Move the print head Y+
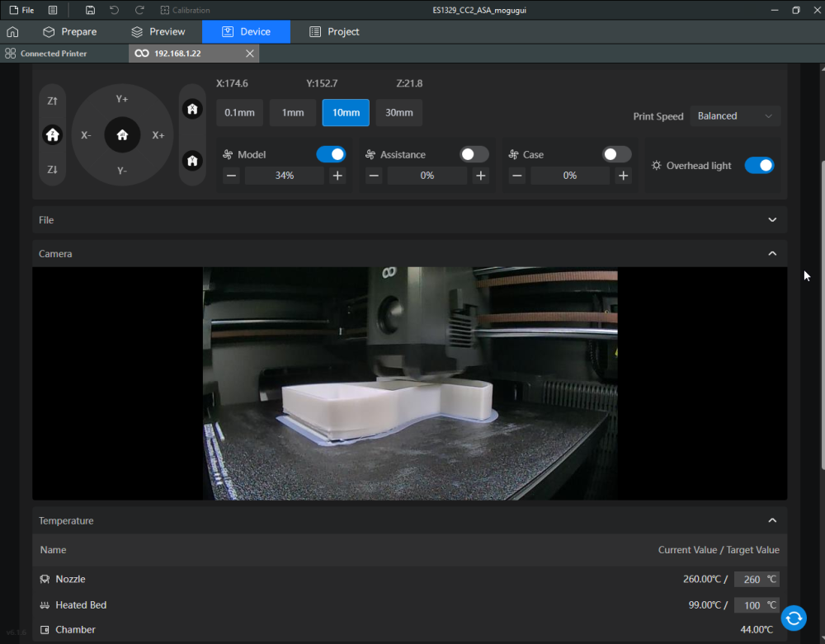Viewport: 825px width, 644px height. tap(122, 99)
